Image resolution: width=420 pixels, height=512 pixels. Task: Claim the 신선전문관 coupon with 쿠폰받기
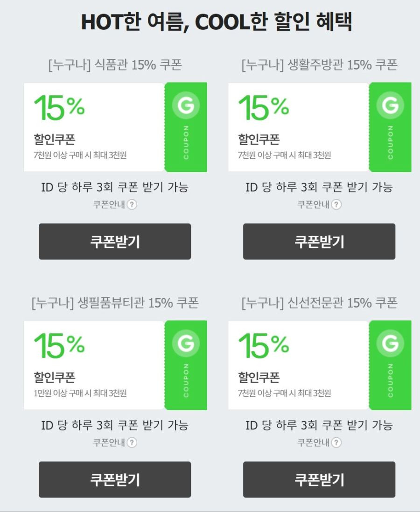click(319, 479)
